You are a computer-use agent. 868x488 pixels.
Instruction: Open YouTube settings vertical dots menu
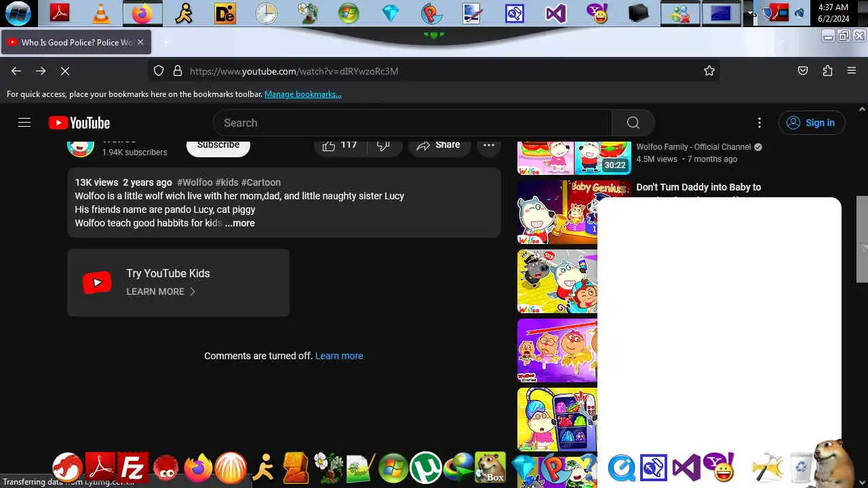[x=759, y=123]
